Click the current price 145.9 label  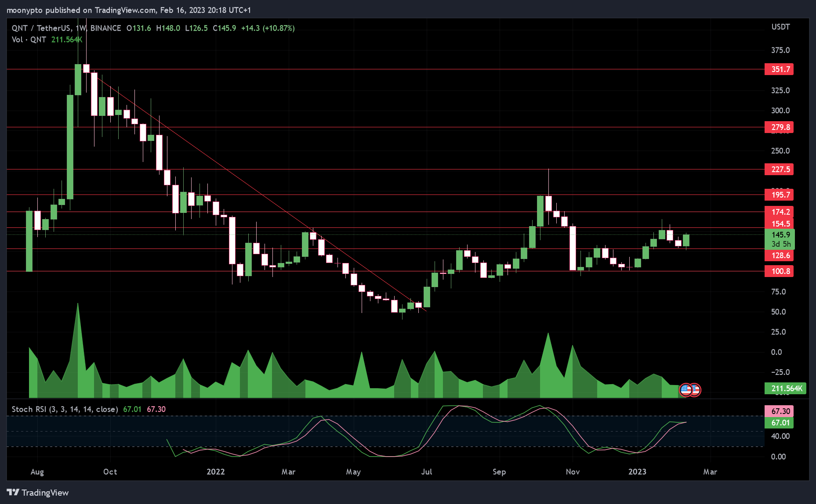tap(780, 235)
